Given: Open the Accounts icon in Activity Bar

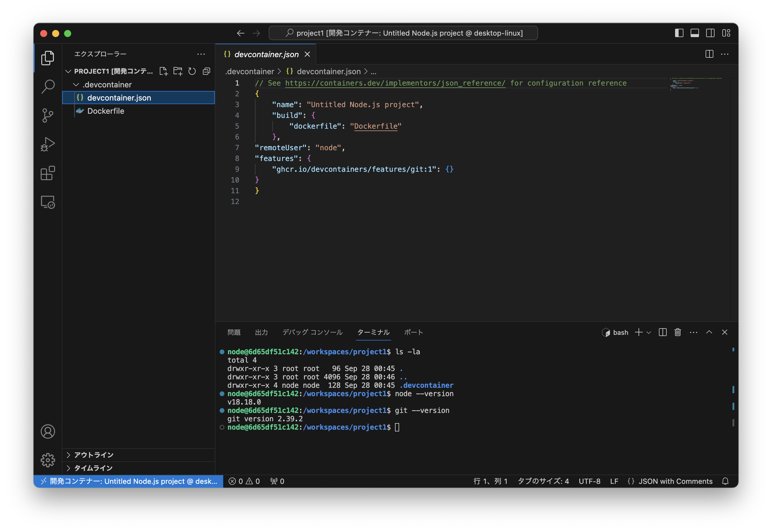Looking at the screenshot, I should coord(48,431).
